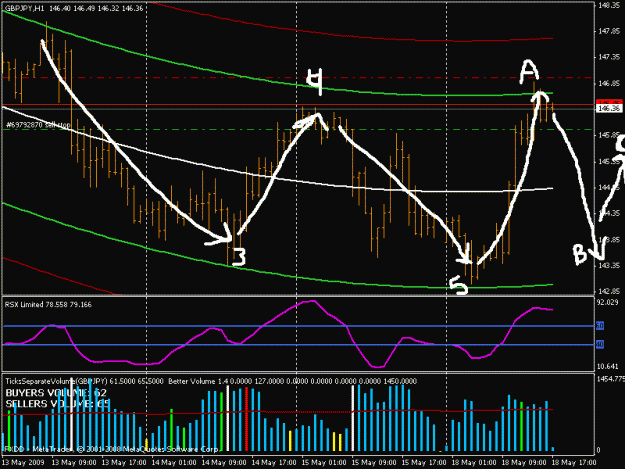The height and width of the screenshot is (469, 625).
Task: Select the 143.35 price axis label
Action: click(x=609, y=265)
